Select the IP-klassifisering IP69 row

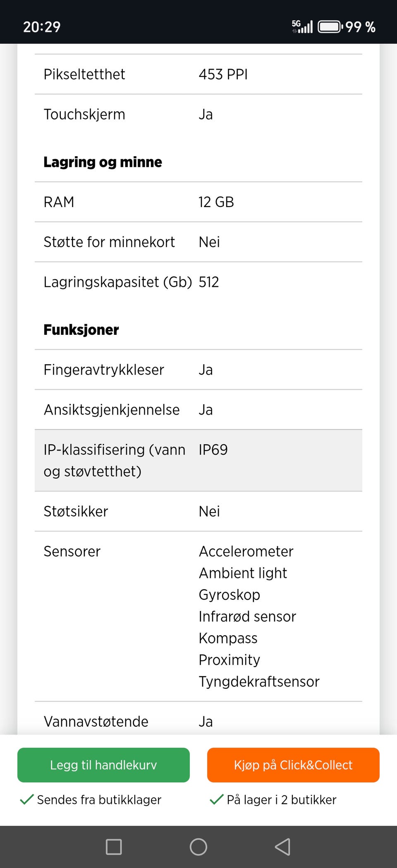[x=198, y=460]
